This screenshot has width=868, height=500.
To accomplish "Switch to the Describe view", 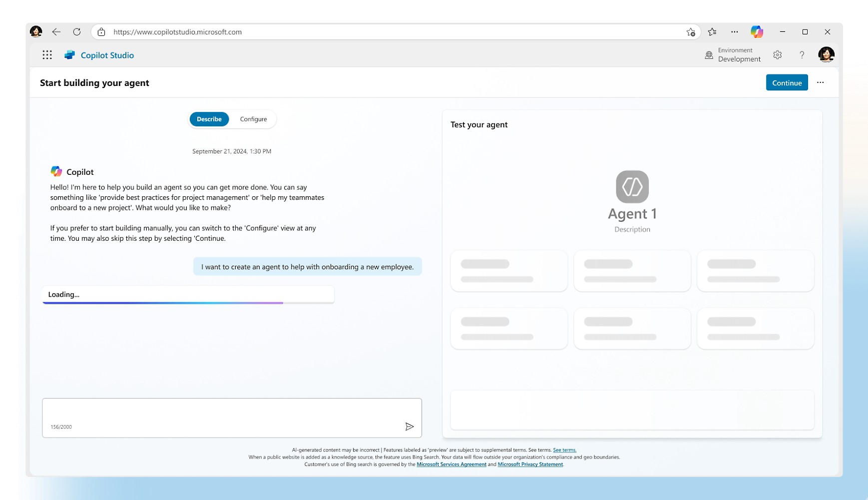I will click(x=209, y=119).
